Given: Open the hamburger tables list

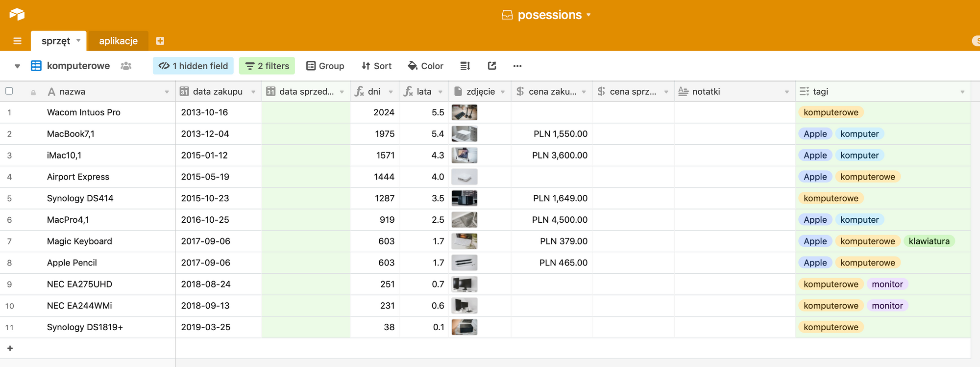Looking at the screenshot, I should point(17,41).
